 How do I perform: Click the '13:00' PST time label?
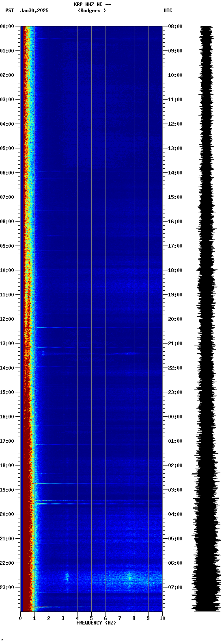pyautogui.click(x=7, y=344)
